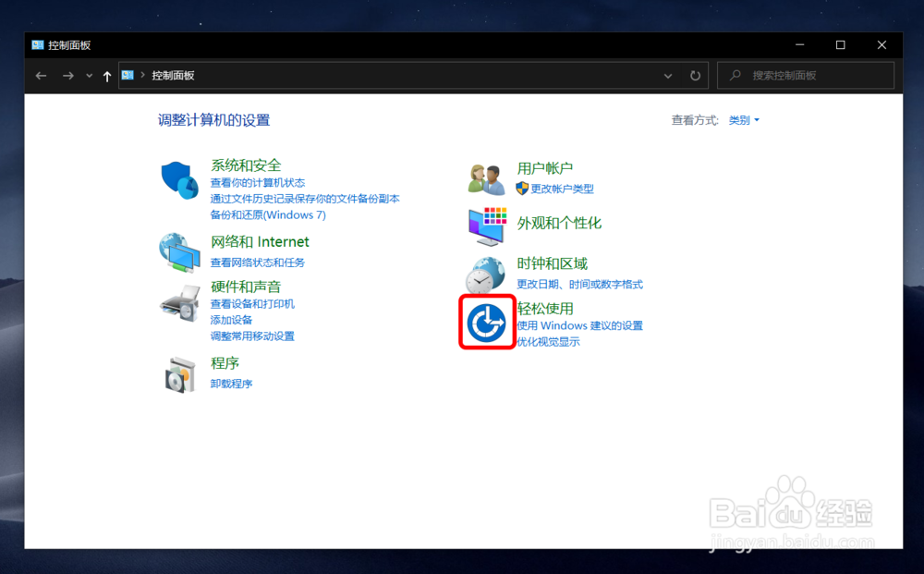This screenshot has width=924, height=574.
Task: Open 外观和个性化 heading
Action: 559,223
